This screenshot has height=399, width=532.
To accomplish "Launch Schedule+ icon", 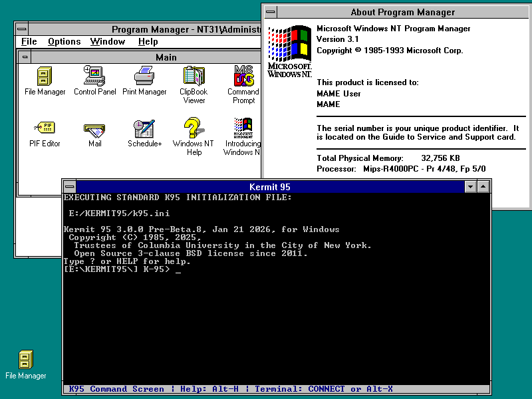I will click(144, 128).
